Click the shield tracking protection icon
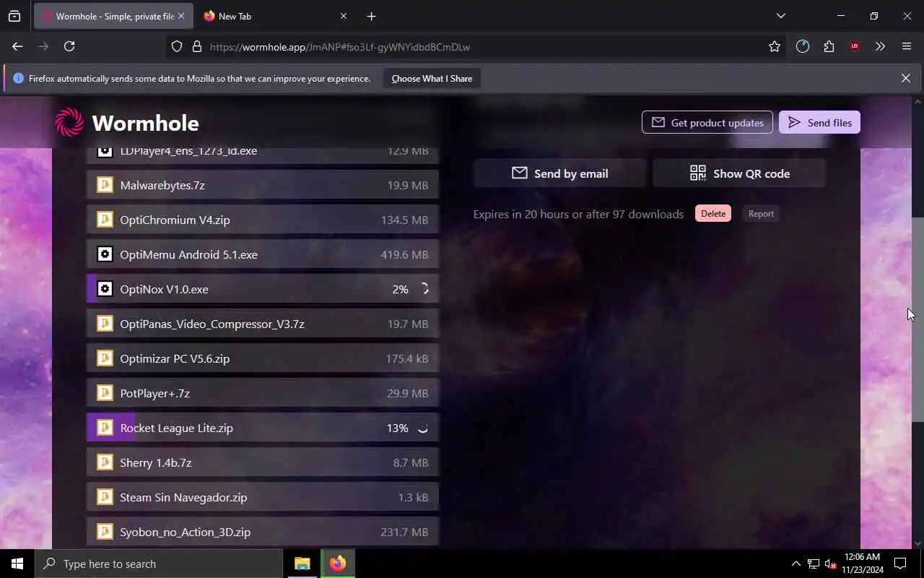The height and width of the screenshot is (578, 924). click(177, 46)
